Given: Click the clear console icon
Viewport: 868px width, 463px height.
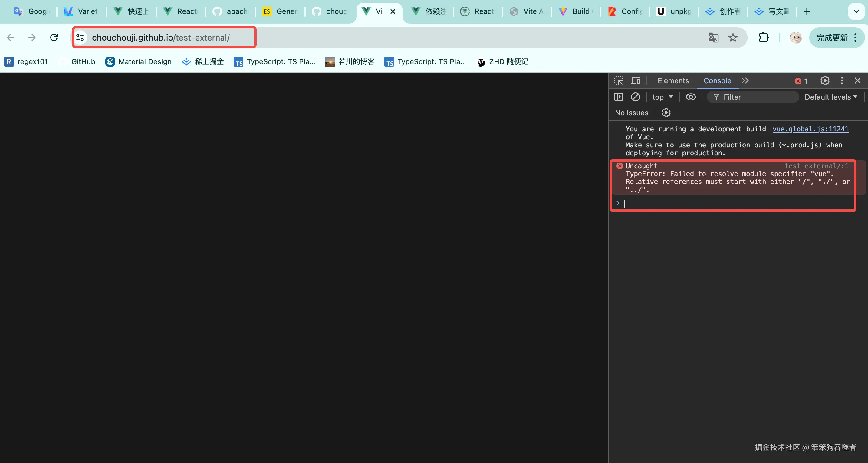Looking at the screenshot, I should click(635, 97).
